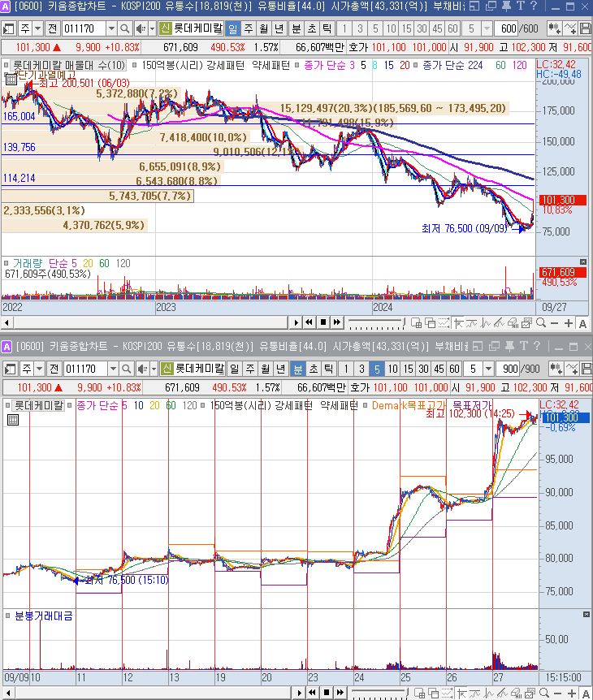This screenshot has width=593, height=700.
Task: Select 틱 tick period in lower chart
Action: tap(329, 369)
